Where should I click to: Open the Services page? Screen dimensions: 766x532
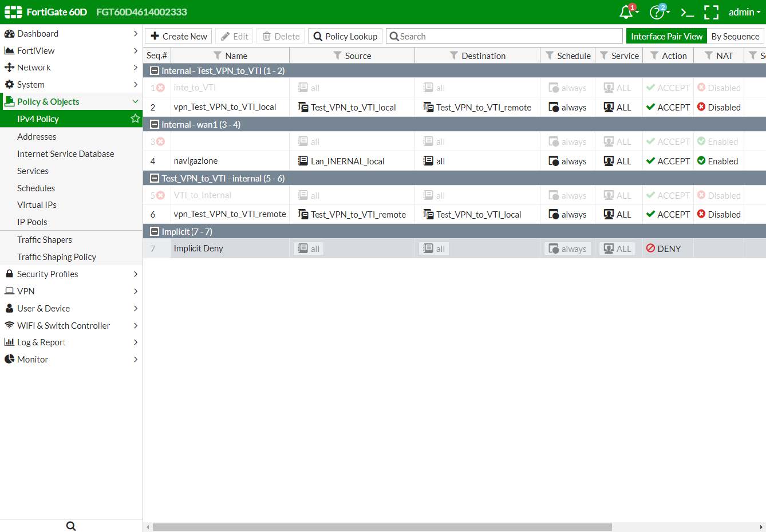[x=33, y=171]
